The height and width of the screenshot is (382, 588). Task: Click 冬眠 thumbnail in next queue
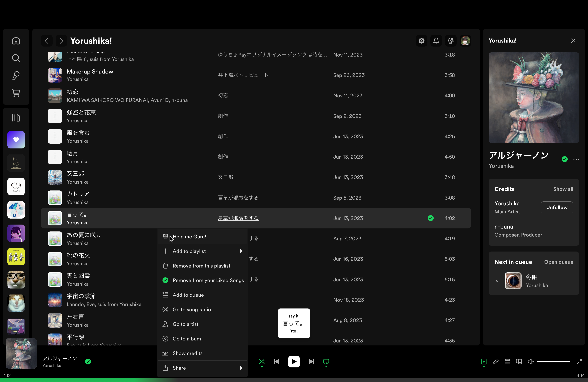[x=513, y=281]
